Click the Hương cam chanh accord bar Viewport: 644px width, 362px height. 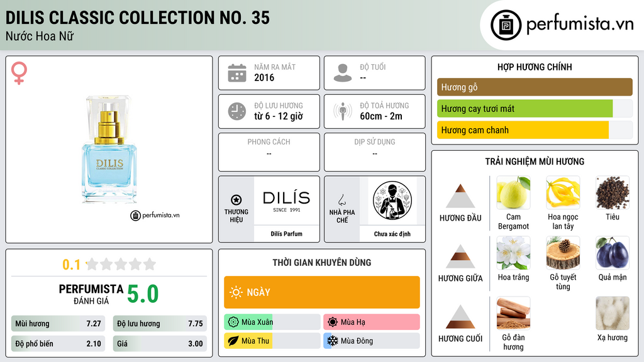[x=535, y=129]
